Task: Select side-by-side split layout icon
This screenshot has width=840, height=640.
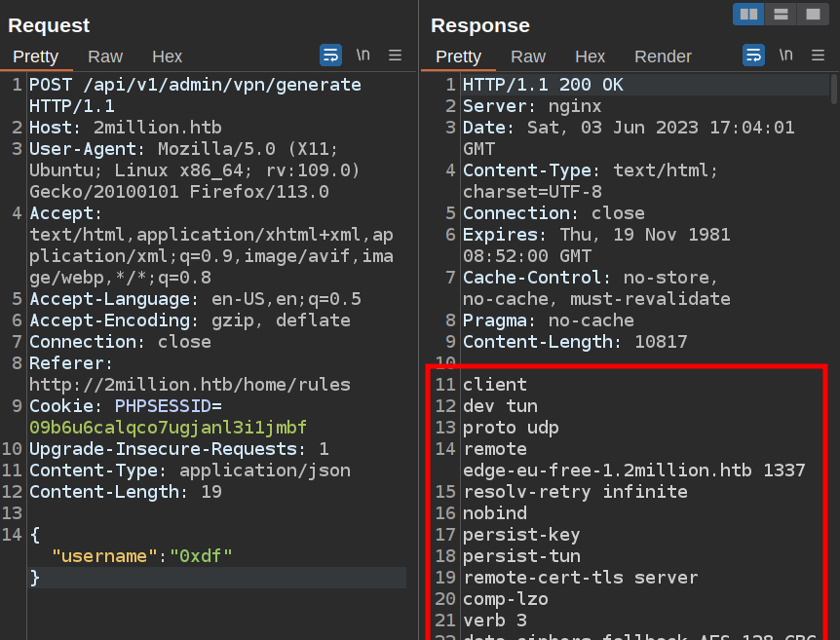Action: 748,14
